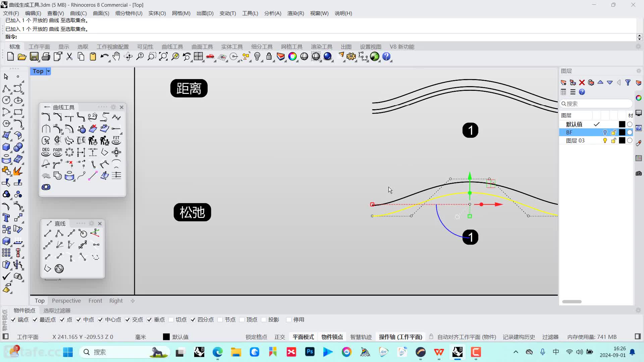
Task: Click the fillet curves icon in 曲线工具 panel
Action: point(46,117)
